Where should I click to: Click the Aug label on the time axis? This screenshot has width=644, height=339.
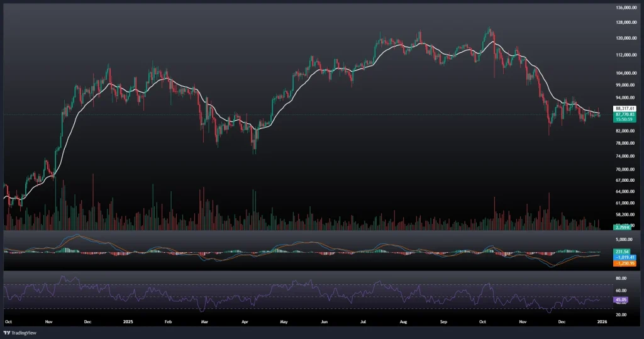(x=403, y=321)
